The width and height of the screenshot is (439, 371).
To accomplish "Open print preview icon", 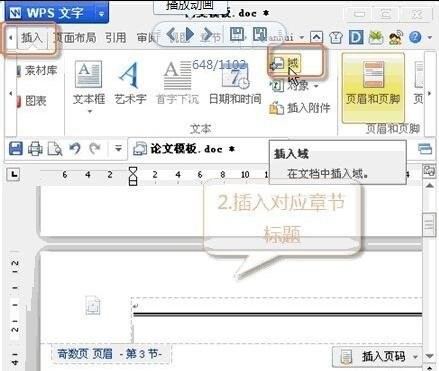I will click(55, 149).
